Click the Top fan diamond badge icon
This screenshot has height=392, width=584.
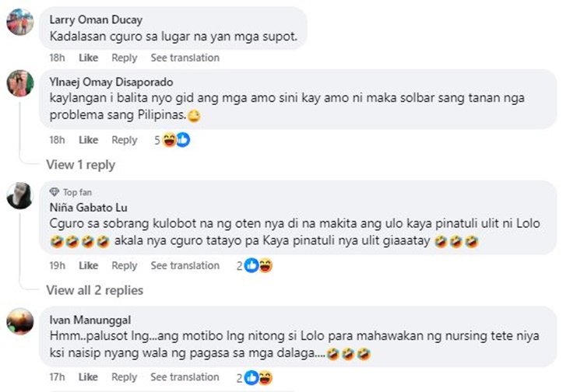(55, 192)
